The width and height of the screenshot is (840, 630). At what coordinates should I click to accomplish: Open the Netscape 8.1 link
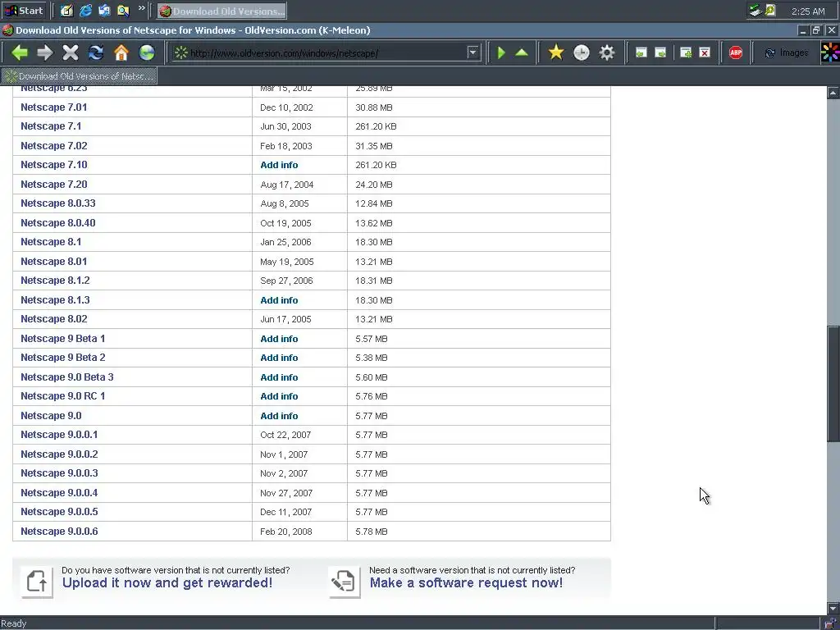(x=51, y=242)
